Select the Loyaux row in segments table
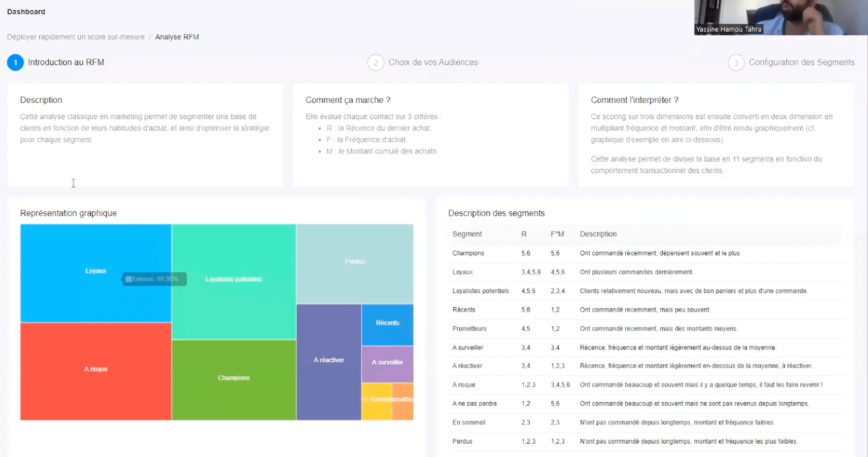868x457 pixels. coord(647,272)
